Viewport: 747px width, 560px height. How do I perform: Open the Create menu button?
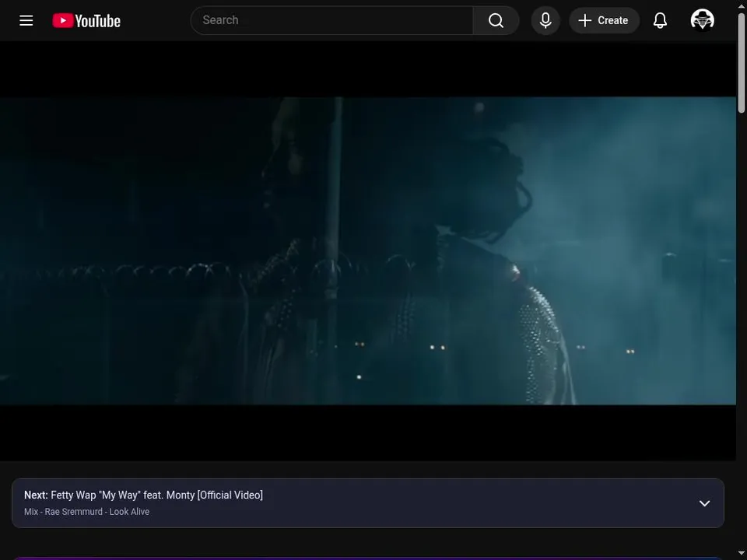click(604, 20)
